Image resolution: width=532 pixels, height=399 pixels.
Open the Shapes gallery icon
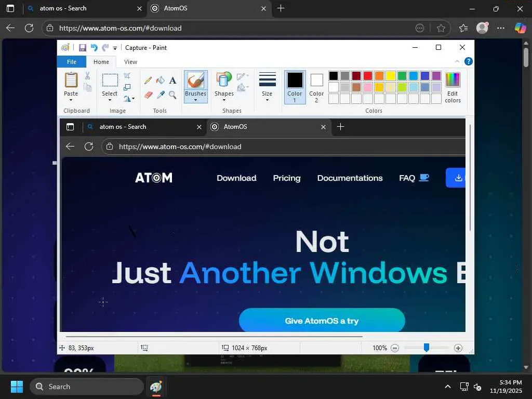[x=224, y=79]
